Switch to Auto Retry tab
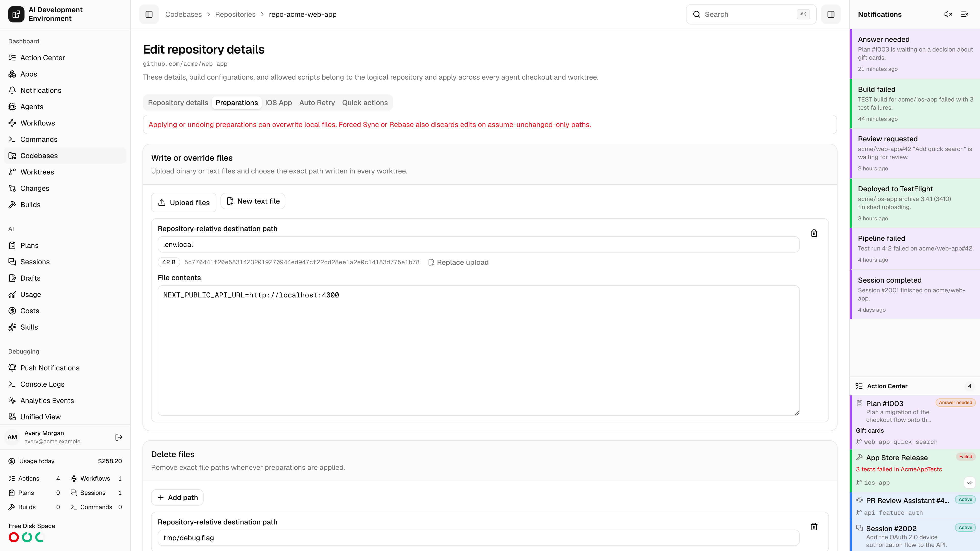The image size is (980, 551). tap(317, 103)
